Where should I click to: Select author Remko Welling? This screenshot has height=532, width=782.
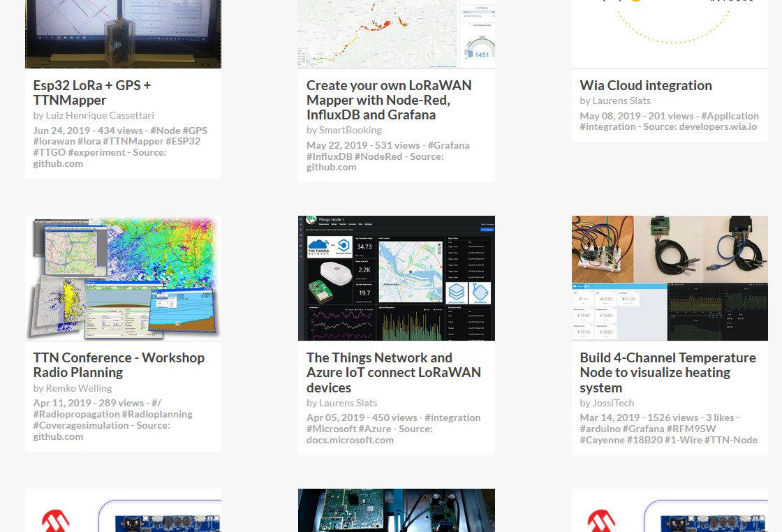pos(79,388)
